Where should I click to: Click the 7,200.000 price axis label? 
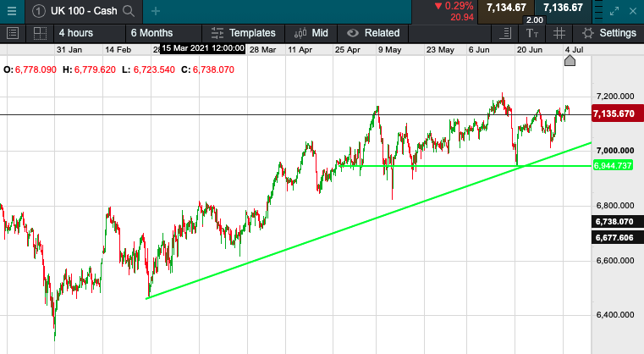[615, 97]
